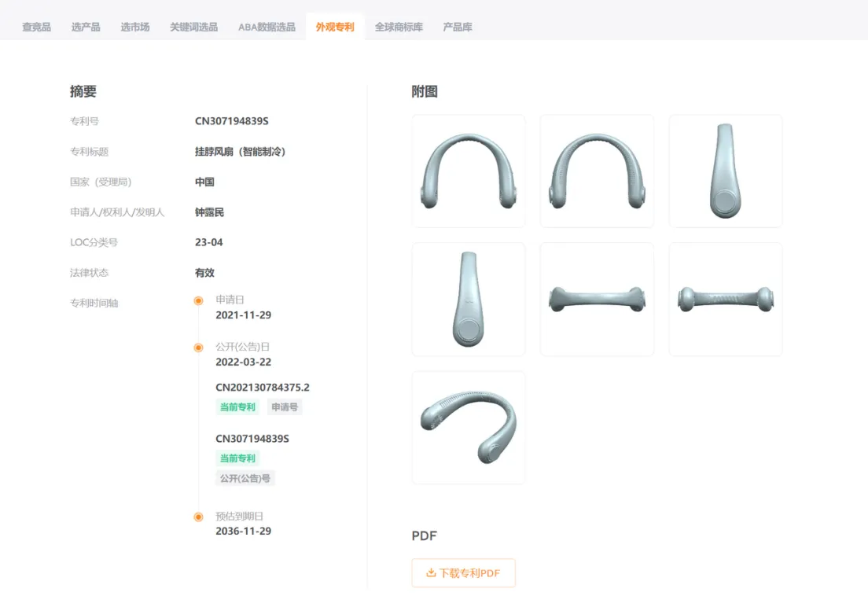This screenshot has width=868, height=607.
Task: Open the 全球商标库 tab
Action: (x=399, y=25)
